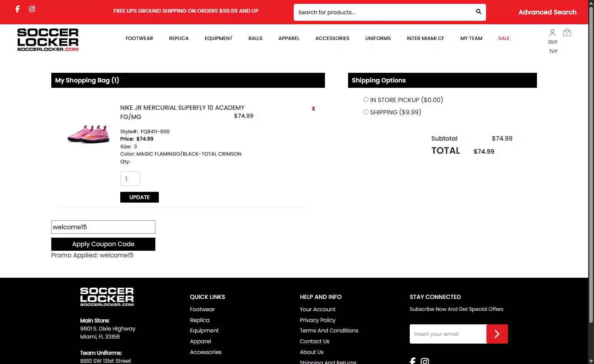Click Apply Coupon Code button
Screen dimensions: 594x364
click(x=103, y=244)
